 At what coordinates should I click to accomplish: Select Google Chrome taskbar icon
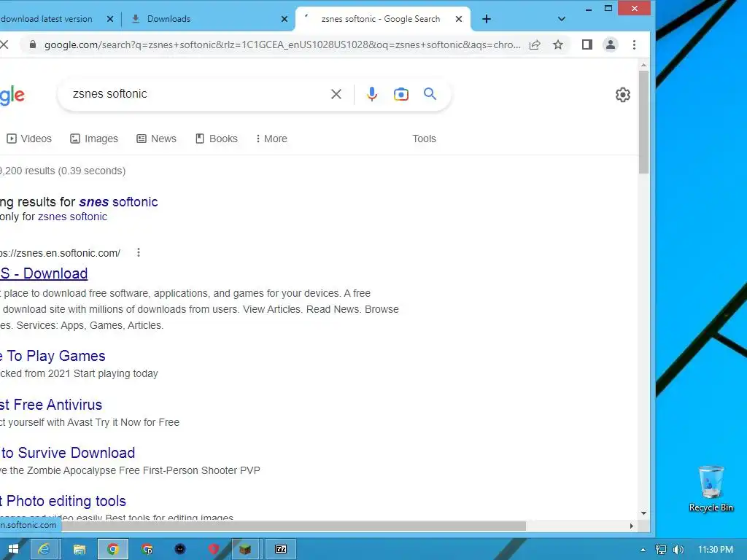click(113, 549)
